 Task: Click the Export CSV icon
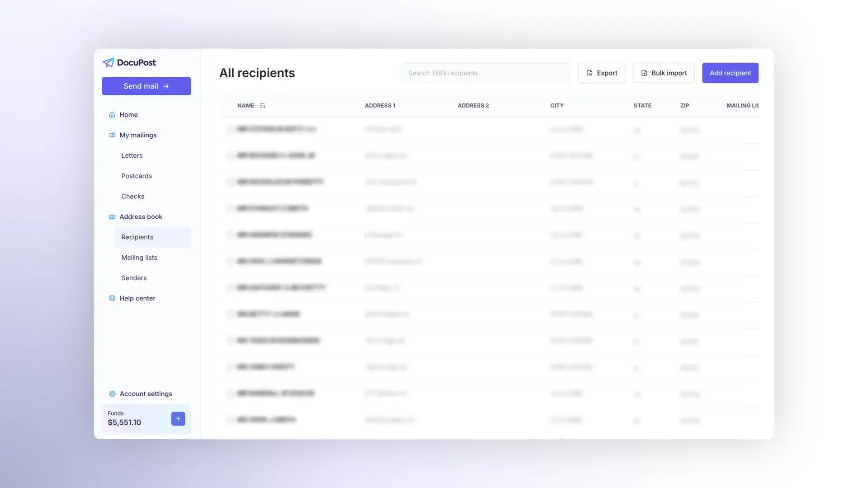pyautogui.click(x=589, y=73)
